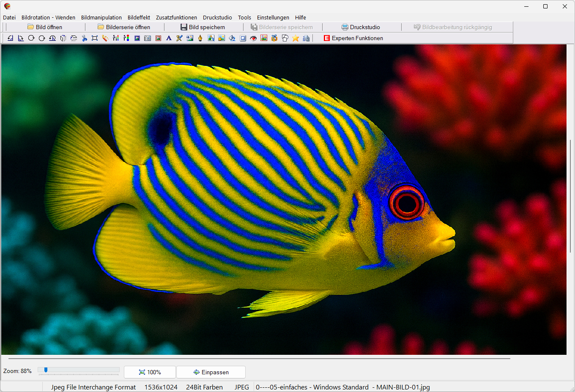Click the crop frame icon
The image size is (575, 392).
pyautogui.click(x=95, y=38)
